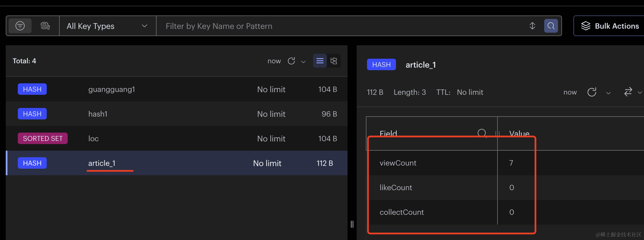Image resolution: width=644 pixels, height=240 pixels.
Task: Click the formatter switch arrows icon
Action: point(628,92)
